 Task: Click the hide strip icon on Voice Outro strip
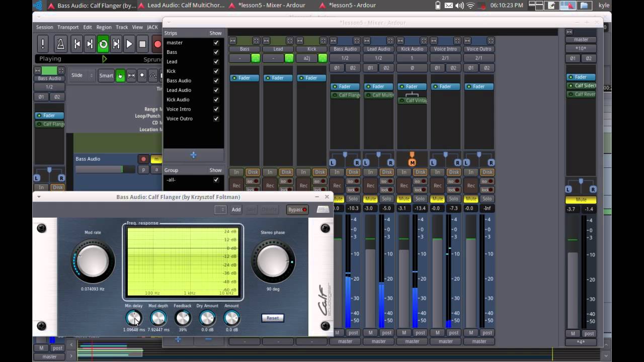click(491, 41)
